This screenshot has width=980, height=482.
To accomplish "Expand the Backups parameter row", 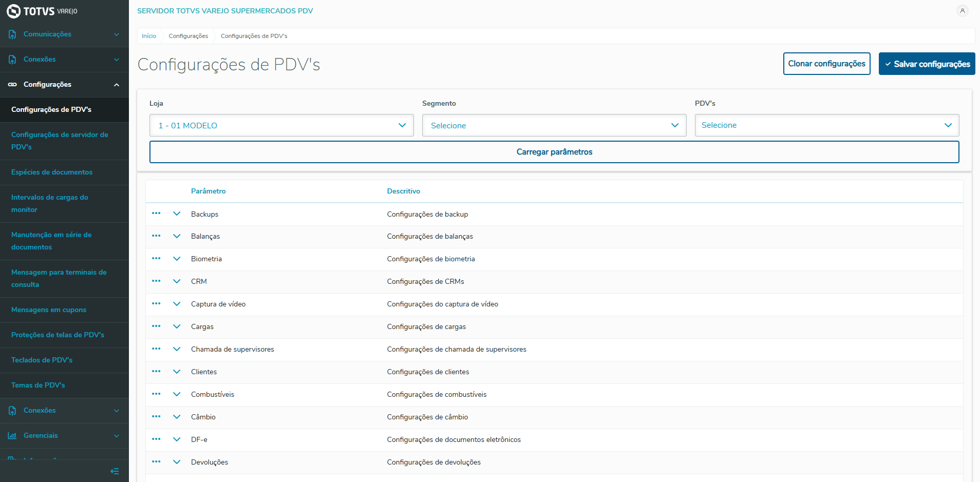I will coord(177,214).
